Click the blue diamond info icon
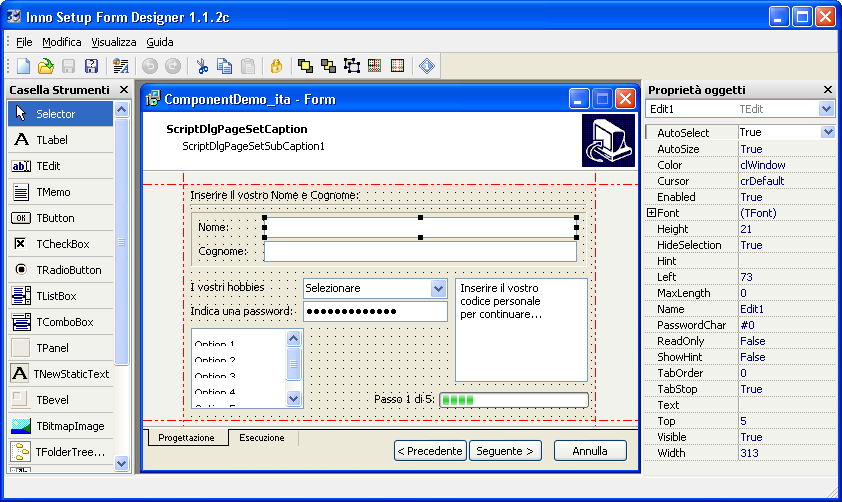Viewport: 842px width, 502px height. click(x=427, y=66)
